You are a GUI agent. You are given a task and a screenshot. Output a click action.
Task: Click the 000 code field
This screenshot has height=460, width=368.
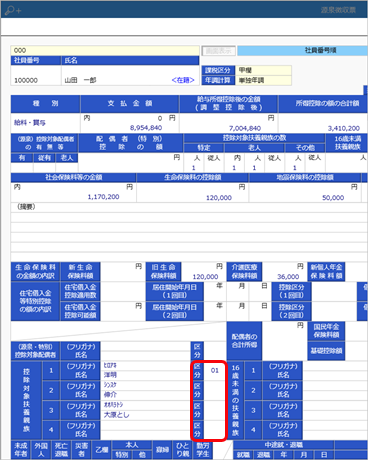105,50
